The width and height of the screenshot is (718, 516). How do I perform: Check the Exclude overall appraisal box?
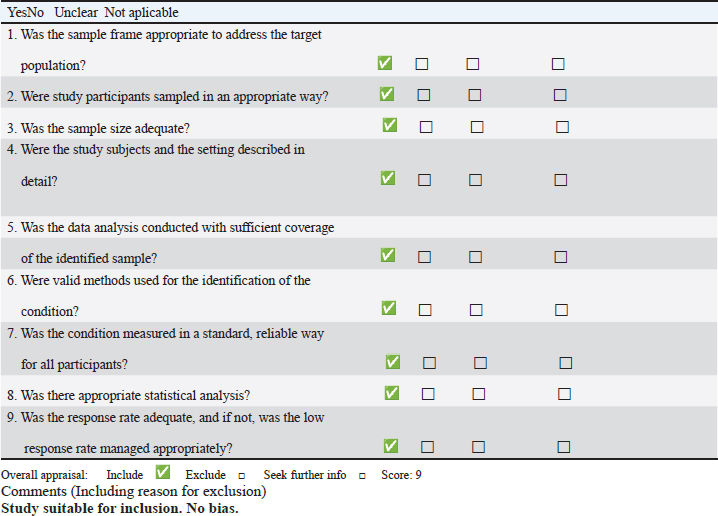[242, 476]
